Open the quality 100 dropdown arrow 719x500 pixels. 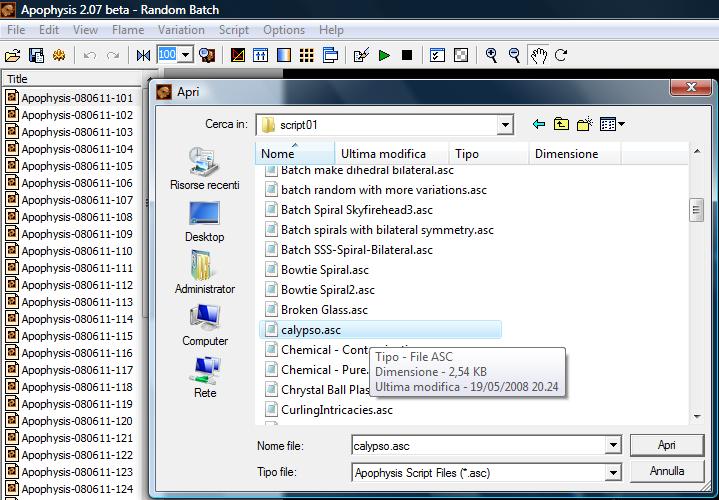pos(185,56)
